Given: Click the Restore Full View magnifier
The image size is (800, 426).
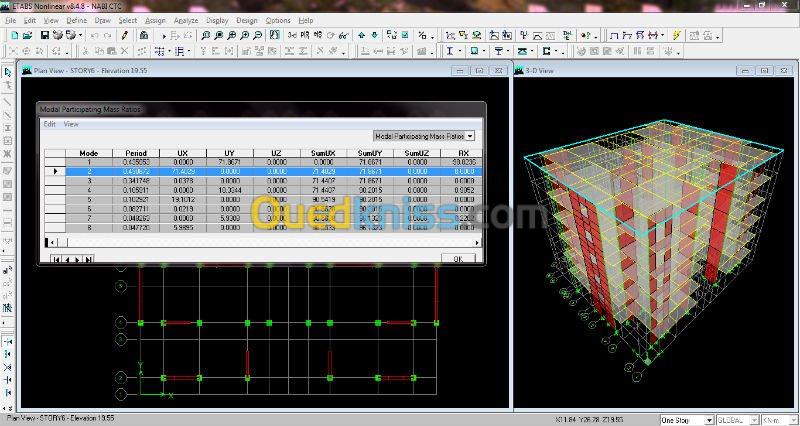Looking at the screenshot, I should pyautogui.click(x=218, y=35).
